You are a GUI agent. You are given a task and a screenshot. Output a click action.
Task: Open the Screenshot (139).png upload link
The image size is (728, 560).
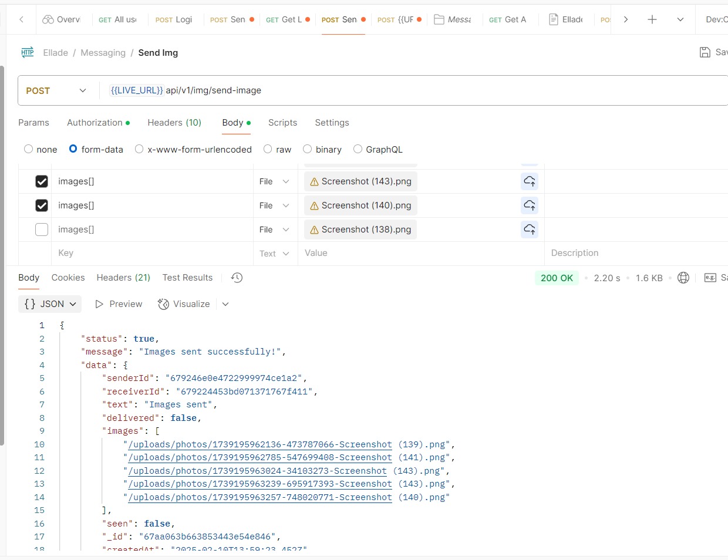pos(259,444)
